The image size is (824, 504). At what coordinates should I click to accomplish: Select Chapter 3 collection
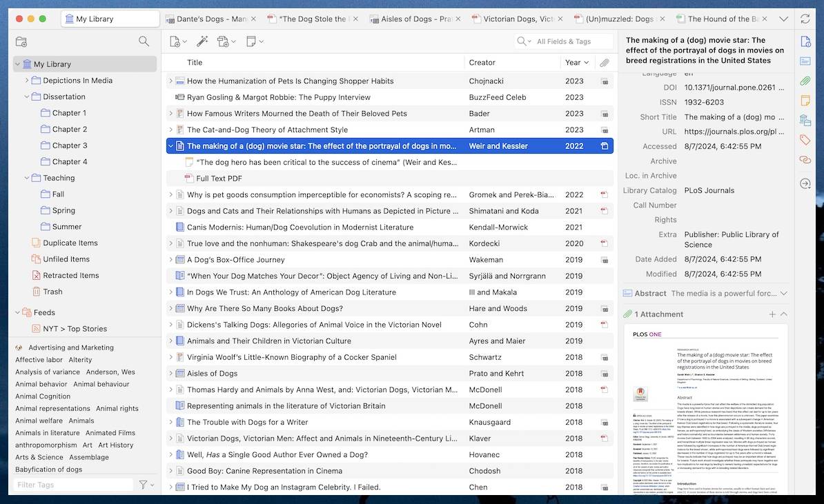70,145
